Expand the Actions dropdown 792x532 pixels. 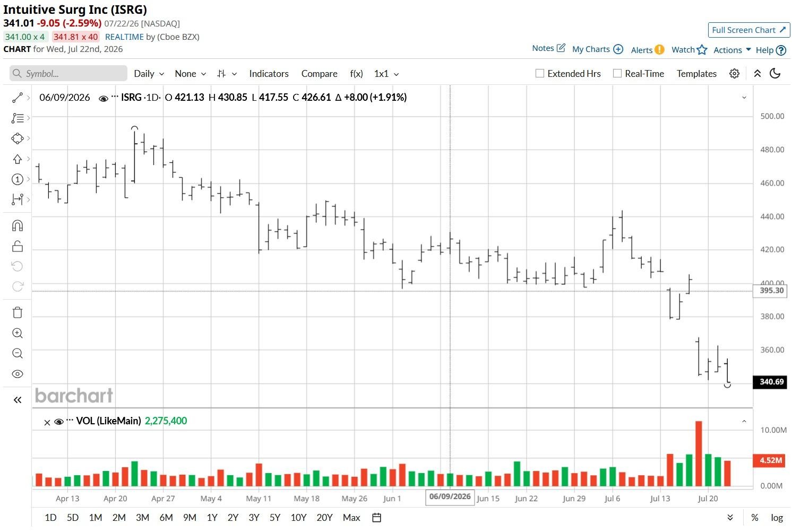pyautogui.click(x=732, y=50)
